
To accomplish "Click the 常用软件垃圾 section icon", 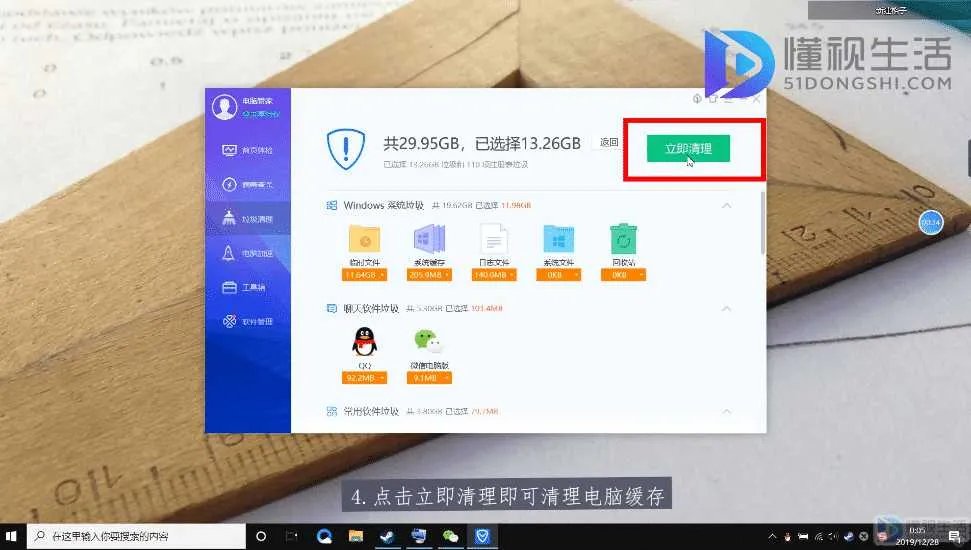I will tap(332, 411).
